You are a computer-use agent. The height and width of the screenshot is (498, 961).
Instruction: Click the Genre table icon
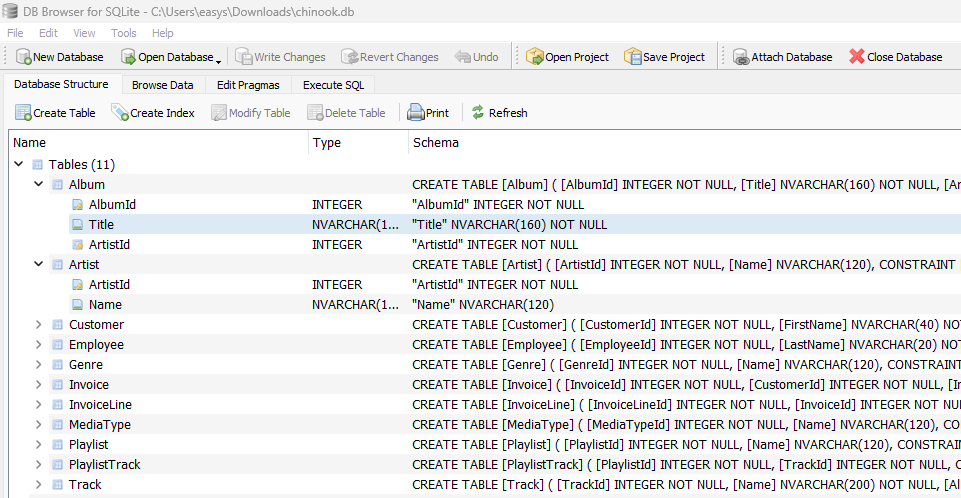click(x=58, y=364)
